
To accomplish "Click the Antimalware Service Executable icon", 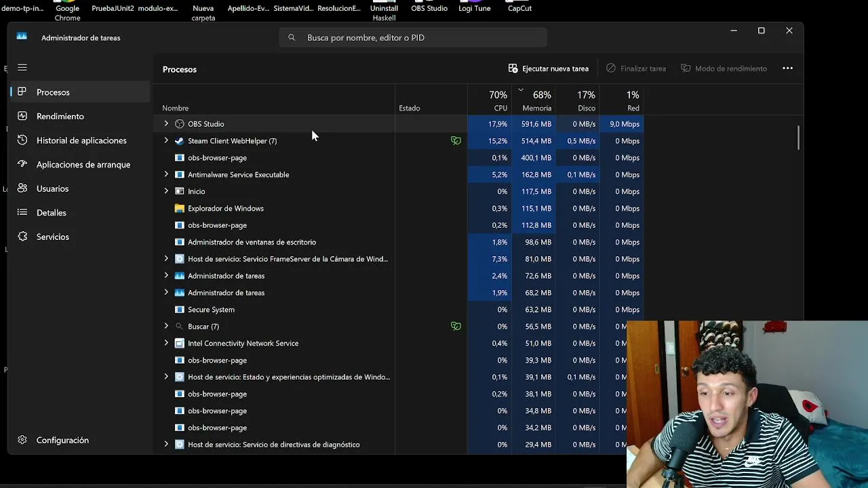I will click(x=179, y=174).
